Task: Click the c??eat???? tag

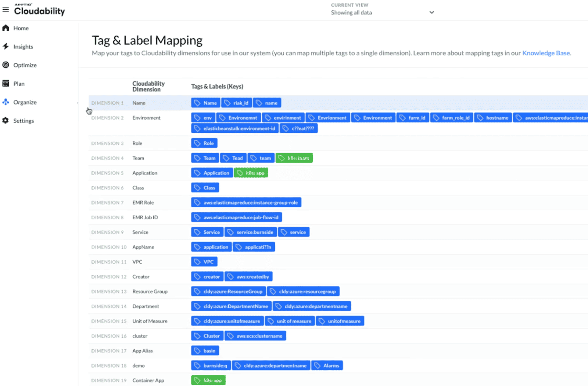Action: [x=299, y=128]
